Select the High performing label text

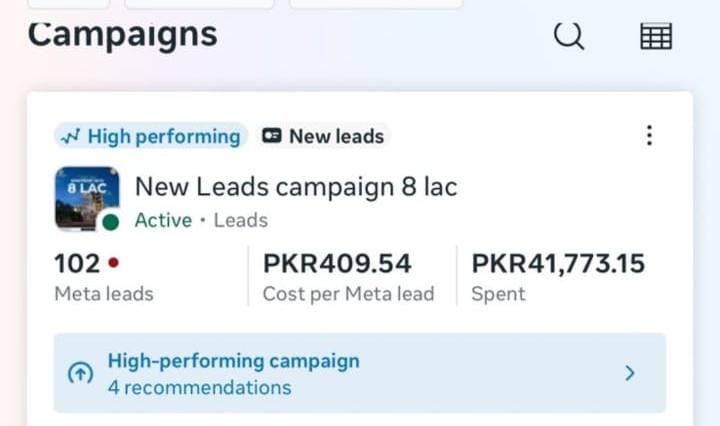164,137
